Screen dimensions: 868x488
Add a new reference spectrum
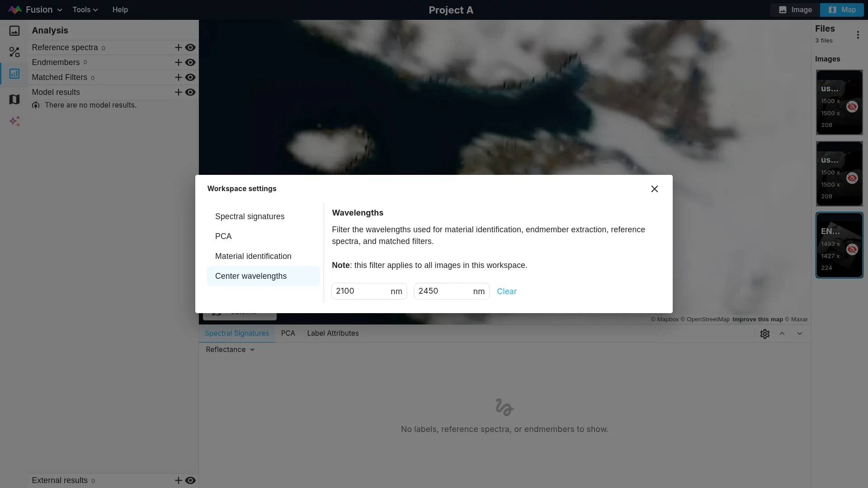tap(178, 47)
